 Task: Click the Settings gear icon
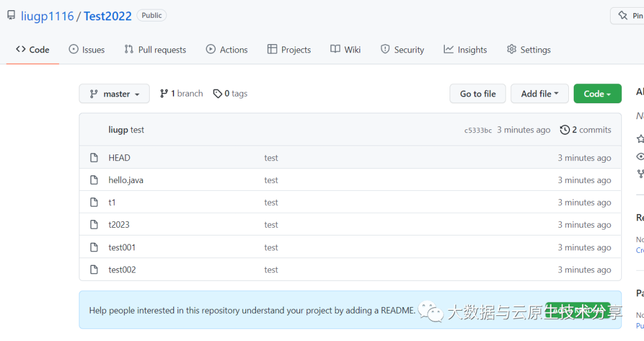(x=512, y=49)
